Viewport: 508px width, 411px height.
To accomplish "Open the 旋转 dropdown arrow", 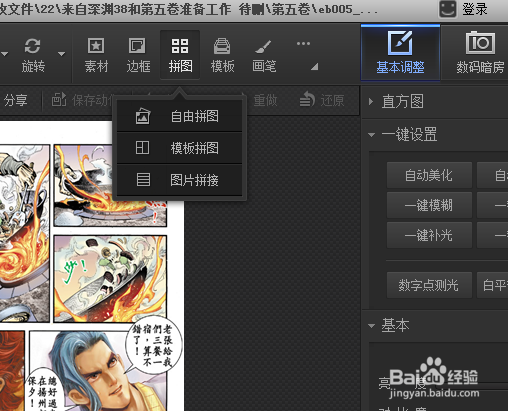I will click(x=61, y=54).
